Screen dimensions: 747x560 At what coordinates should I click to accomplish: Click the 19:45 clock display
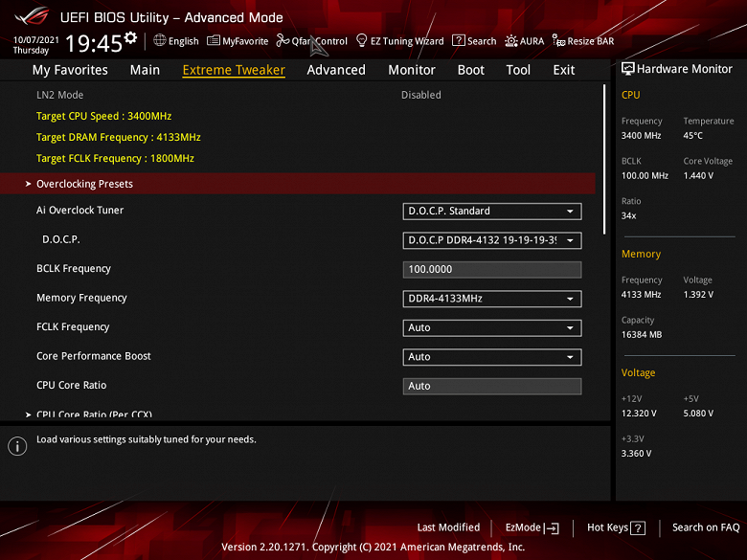click(x=94, y=44)
